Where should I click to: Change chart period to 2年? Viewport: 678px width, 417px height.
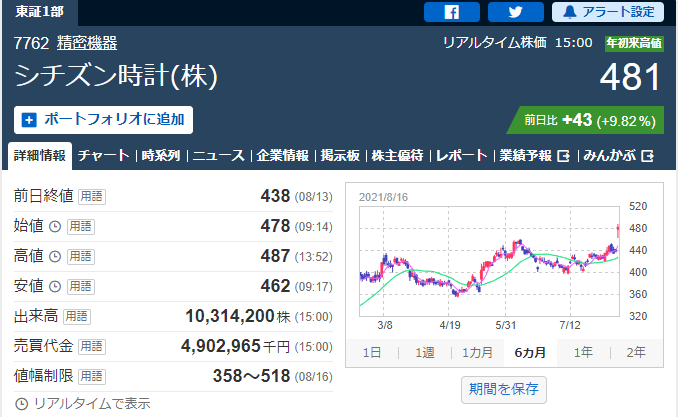635,352
